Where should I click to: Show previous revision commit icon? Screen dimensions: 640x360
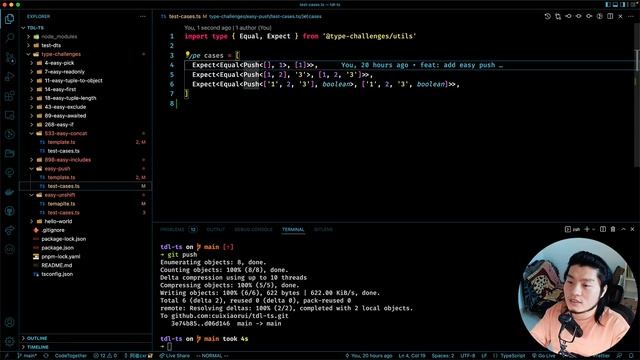click(x=568, y=16)
